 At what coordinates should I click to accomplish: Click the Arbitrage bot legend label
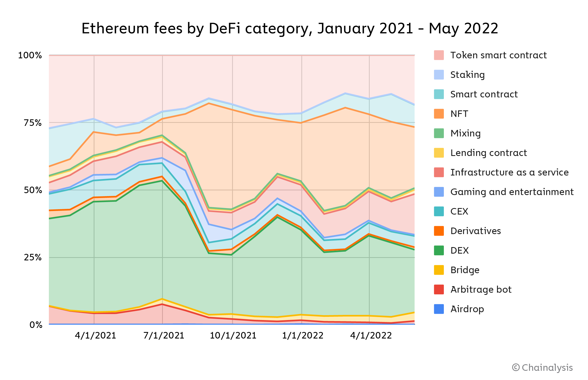tap(481, 289)
